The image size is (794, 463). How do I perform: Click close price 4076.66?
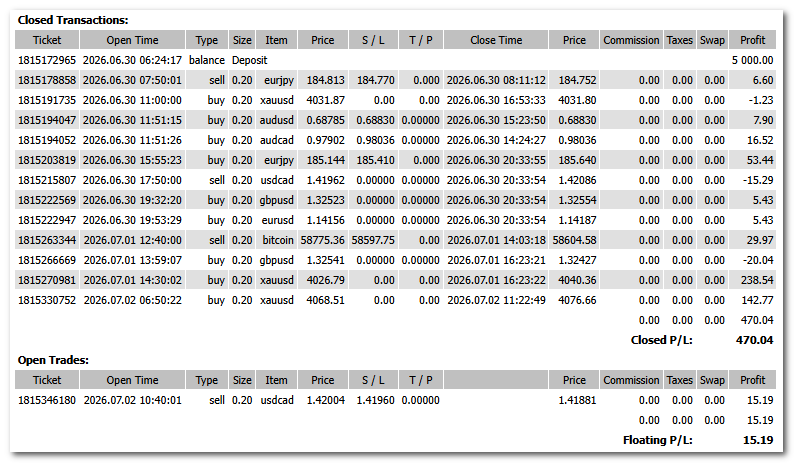[577, 300]
